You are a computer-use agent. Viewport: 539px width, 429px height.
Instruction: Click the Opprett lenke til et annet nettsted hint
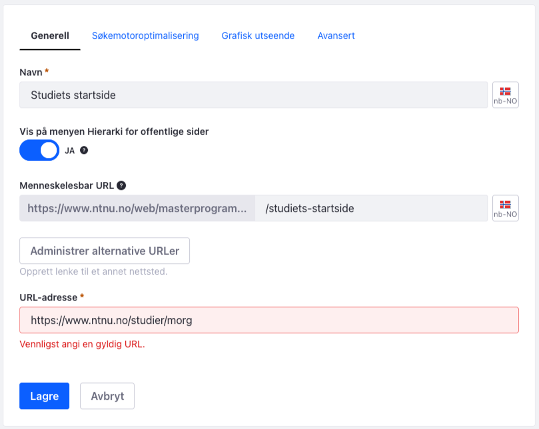tap(94, 272)
